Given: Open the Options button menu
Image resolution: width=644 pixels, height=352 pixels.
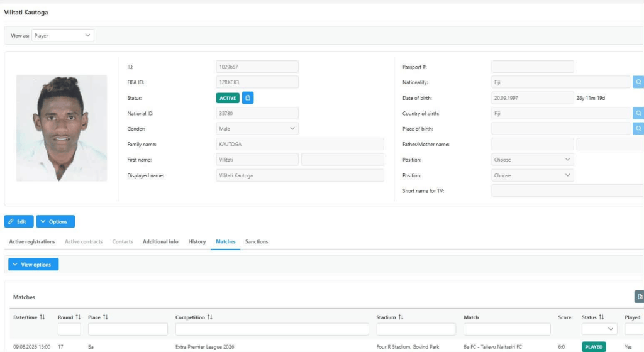Looking at the screenshot, I should pos(55,221).
